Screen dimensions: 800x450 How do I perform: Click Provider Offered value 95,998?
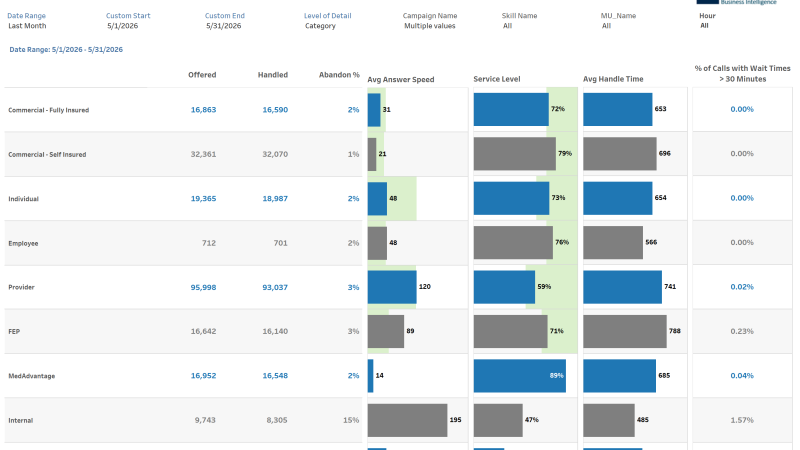pos(203,287)
